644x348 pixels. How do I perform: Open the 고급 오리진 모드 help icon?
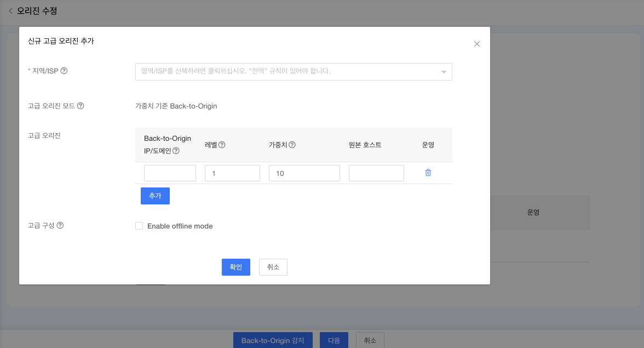(81, 105)
